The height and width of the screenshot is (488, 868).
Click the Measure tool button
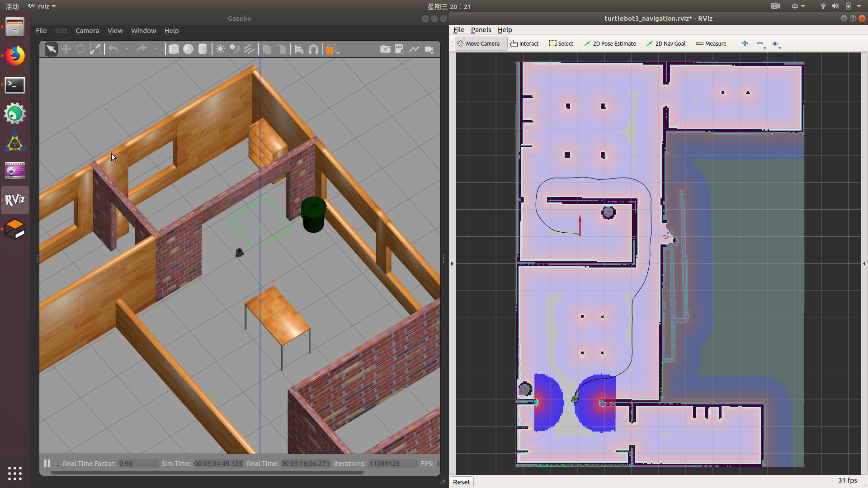[x=711, y=44]
